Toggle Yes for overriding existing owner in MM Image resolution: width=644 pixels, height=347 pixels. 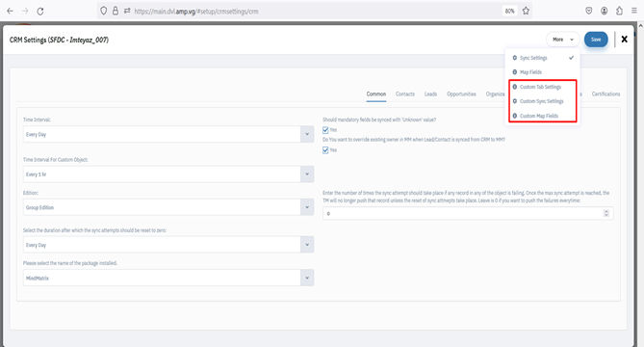325,150
